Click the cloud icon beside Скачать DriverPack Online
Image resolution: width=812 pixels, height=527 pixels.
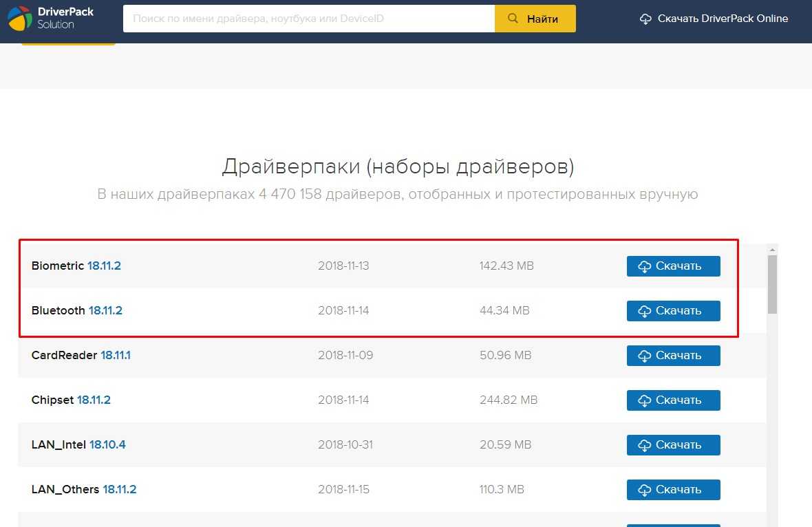(645, 19)
